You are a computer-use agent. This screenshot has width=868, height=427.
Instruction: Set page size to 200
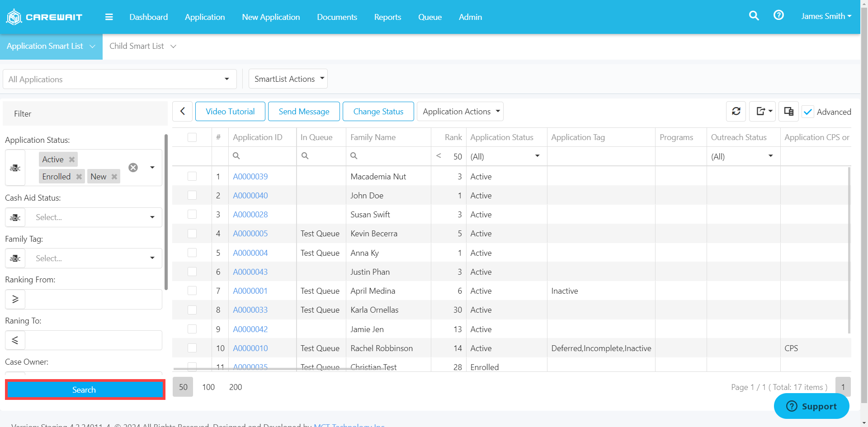pos(236,387)
